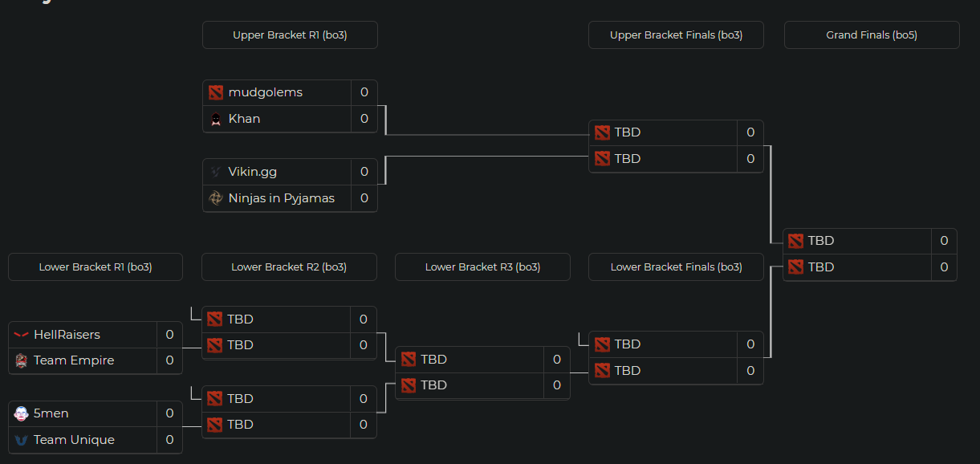Select the Upper Bracket Finals (bo3) header
This screenshot has width=980, height=464.
click(x=676, y=35)
